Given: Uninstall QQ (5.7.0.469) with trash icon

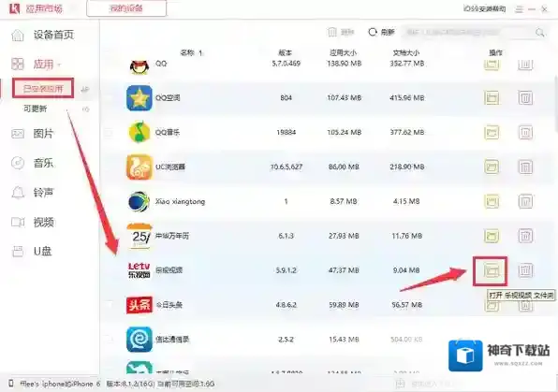Looking at the screenshot, I should [x=525, y=65].
